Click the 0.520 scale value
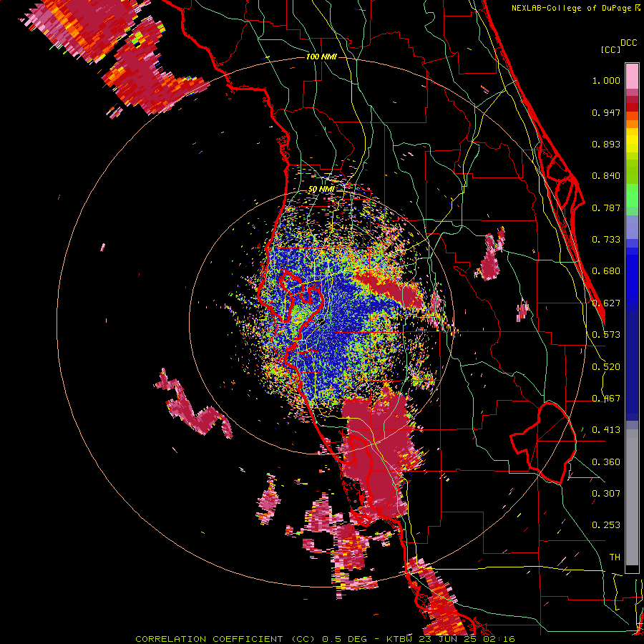Viewport: 644px width, 644px height. 606,367
